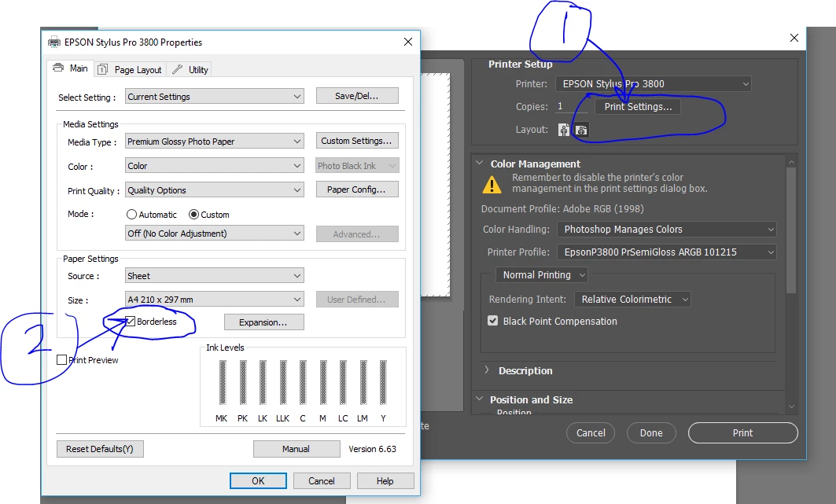Open the Select Setting dropdown
The width and height of the screenshot is (836, 504).
[215, 97]
